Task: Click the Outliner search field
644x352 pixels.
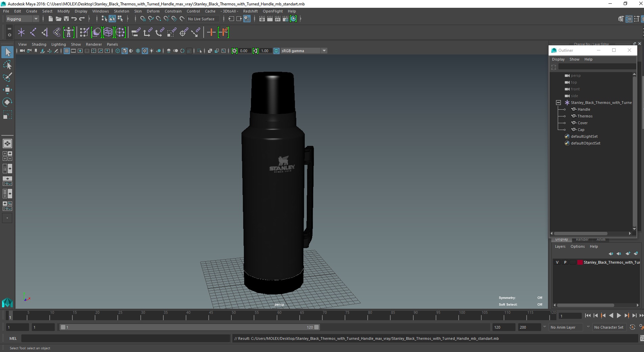Action: [597, 67]
